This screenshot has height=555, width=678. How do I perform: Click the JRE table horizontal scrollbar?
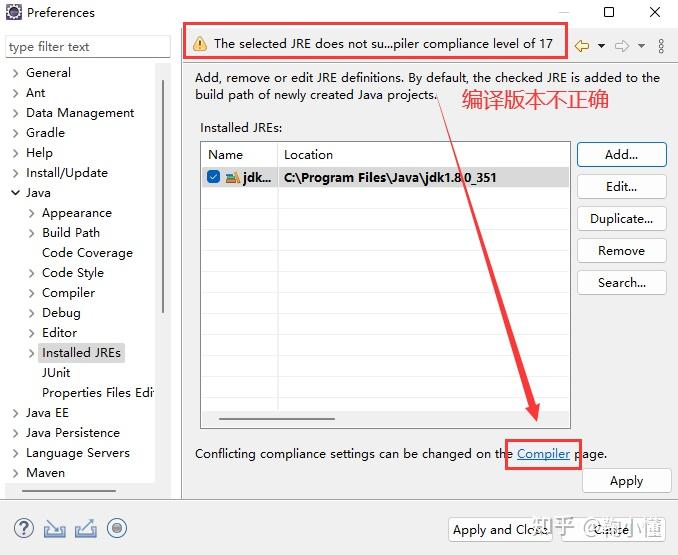(277, 418)
